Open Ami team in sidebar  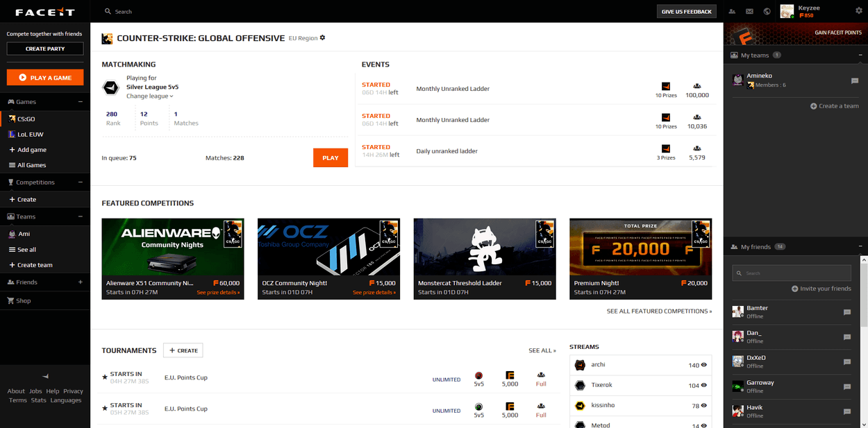click(x=45, y=234)
